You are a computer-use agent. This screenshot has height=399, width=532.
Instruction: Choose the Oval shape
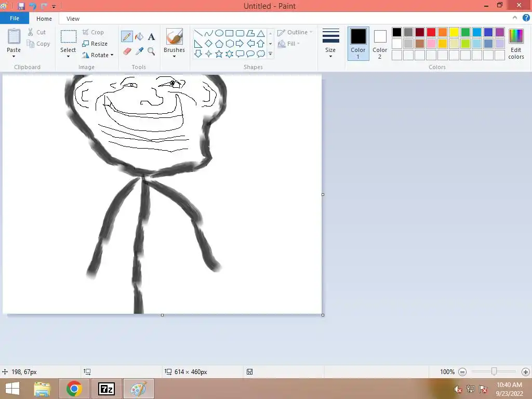(219, 33)
